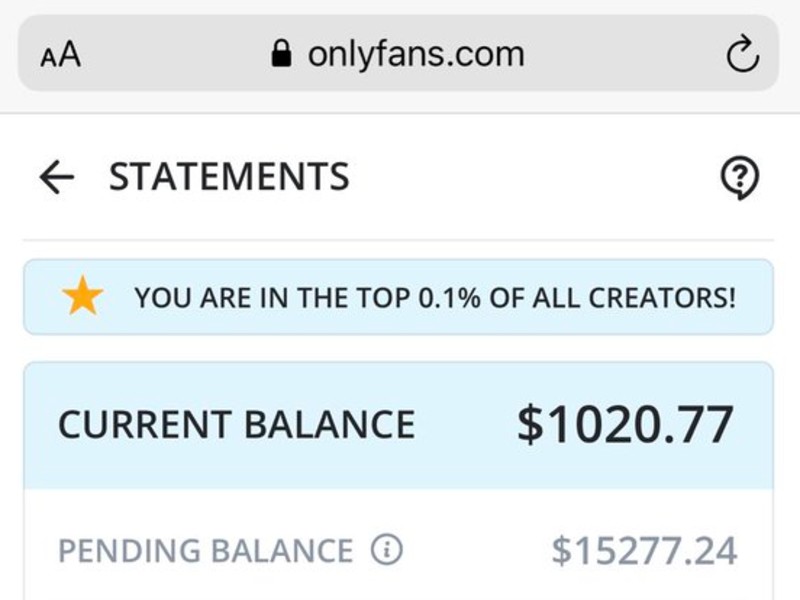This screenshot has height=600, width=800.
Task: Click blank banner area between star and text
Action: click(119, 297)
